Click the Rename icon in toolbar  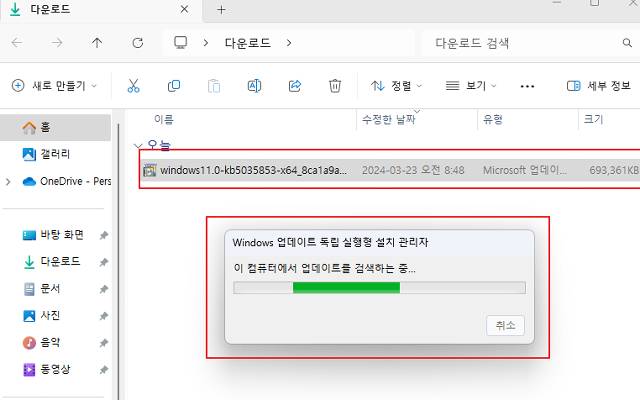click(254, 86)
